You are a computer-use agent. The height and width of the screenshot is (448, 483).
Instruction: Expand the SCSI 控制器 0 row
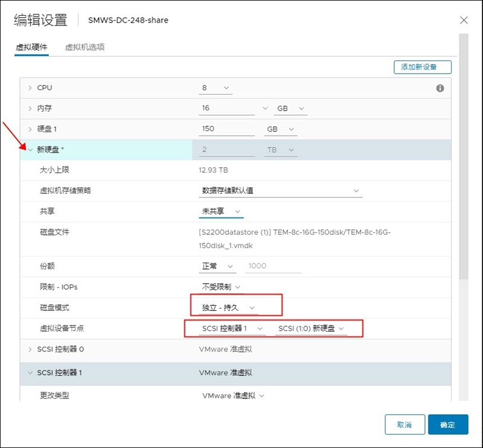[30, 349]
